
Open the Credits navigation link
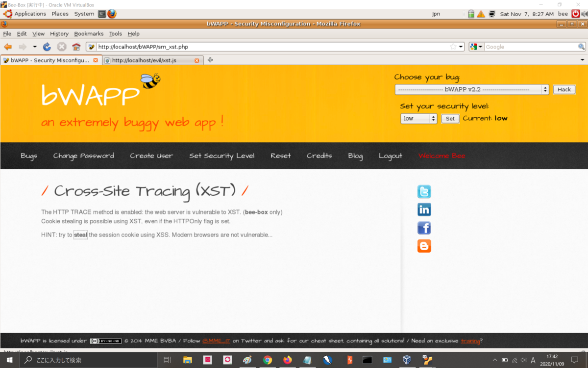(x=319, y=156)
